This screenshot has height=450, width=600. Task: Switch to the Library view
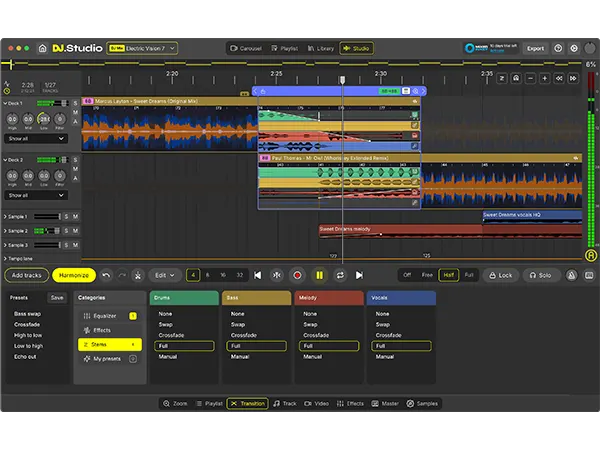click(x=321, y=48)
